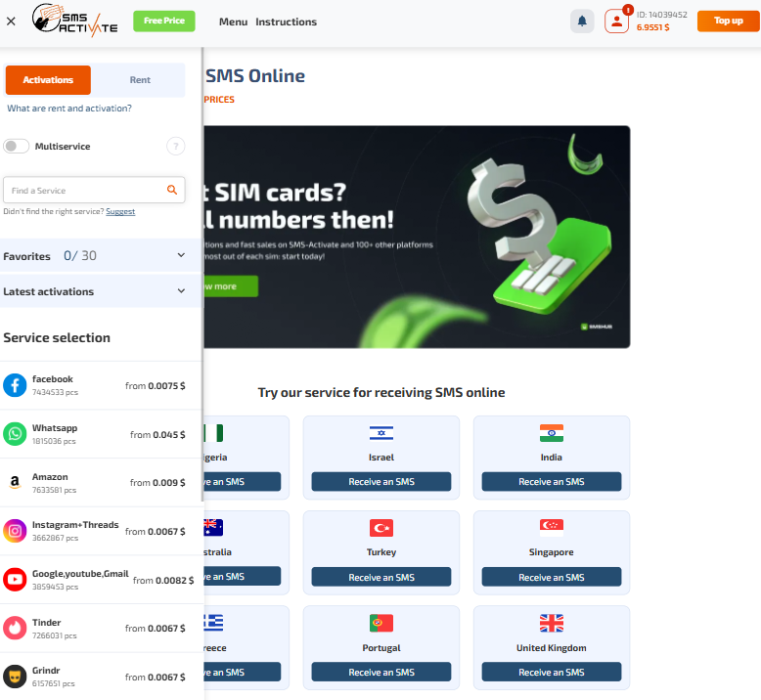Open the user profile icon
761x700 pixels.
coord(617,22)
